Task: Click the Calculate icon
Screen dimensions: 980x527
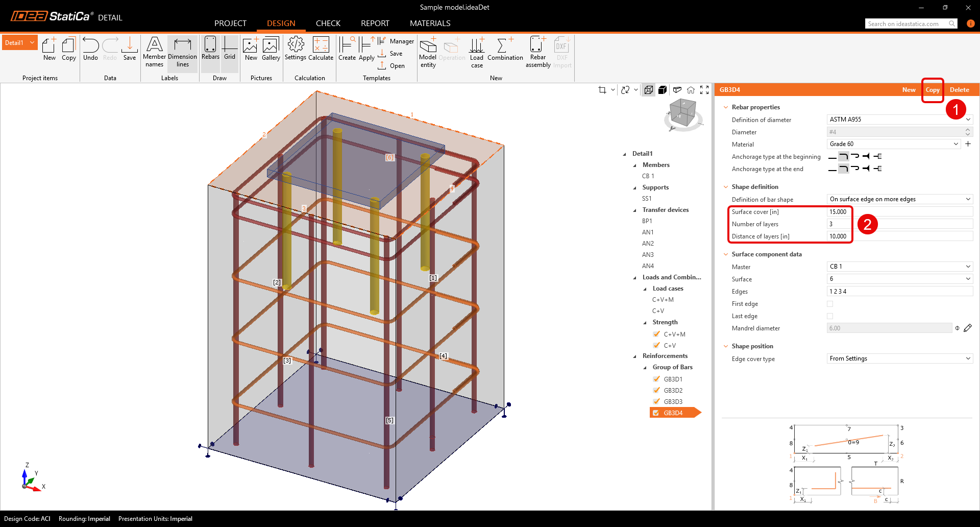Action: tap(321, 49)
